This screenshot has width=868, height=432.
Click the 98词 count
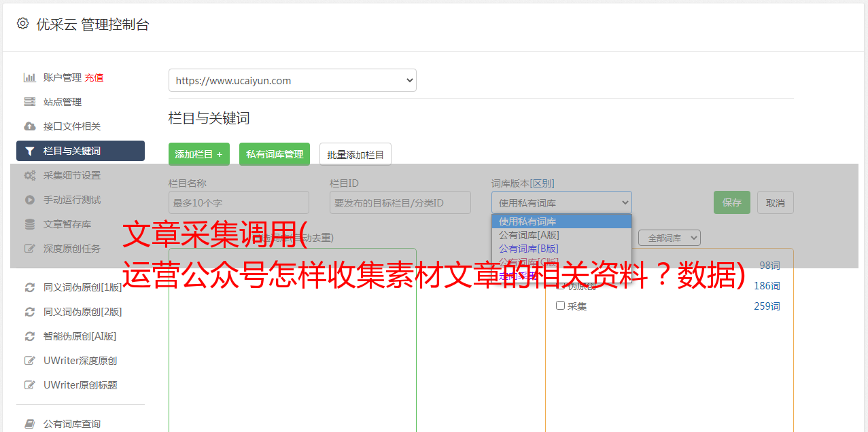(x=769, y=266)
